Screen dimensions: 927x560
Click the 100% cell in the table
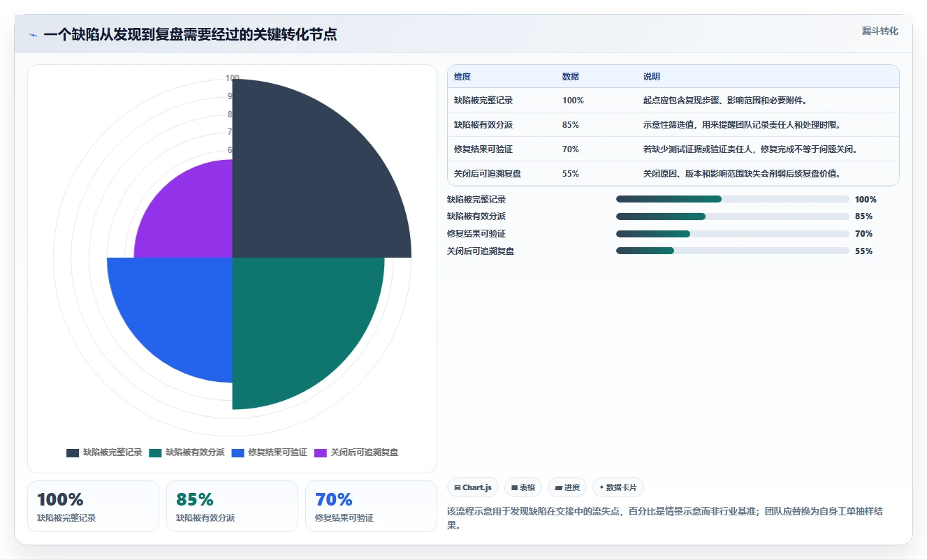[x=573, y=101]
